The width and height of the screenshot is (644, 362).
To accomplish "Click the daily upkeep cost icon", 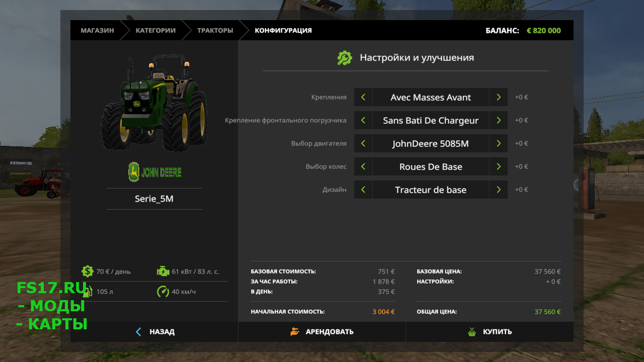I will click(x=88, y=271).
